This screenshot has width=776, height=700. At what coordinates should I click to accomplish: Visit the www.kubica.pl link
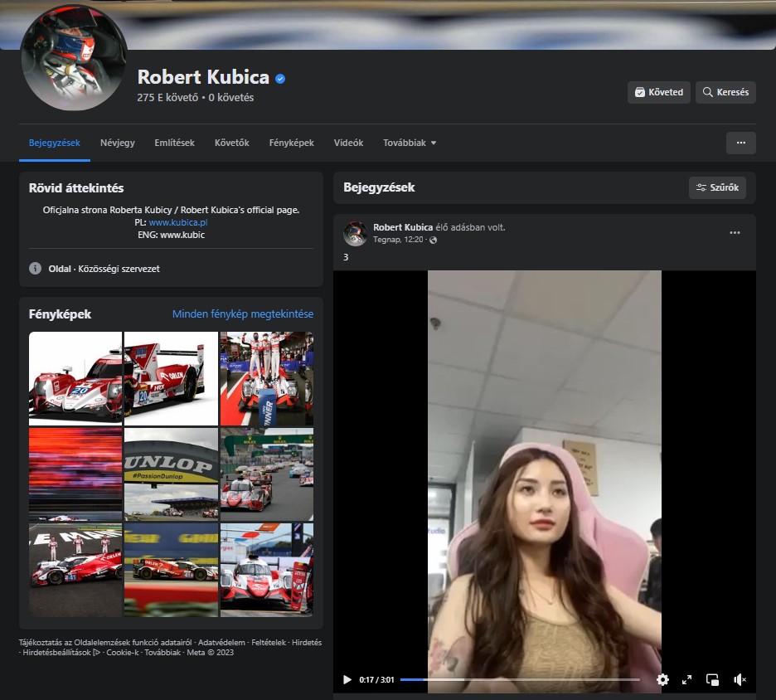click(182, 222)
